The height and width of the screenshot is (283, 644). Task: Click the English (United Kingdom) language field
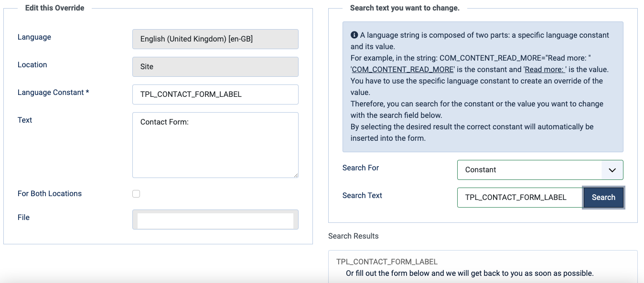(x=215, y=39)
